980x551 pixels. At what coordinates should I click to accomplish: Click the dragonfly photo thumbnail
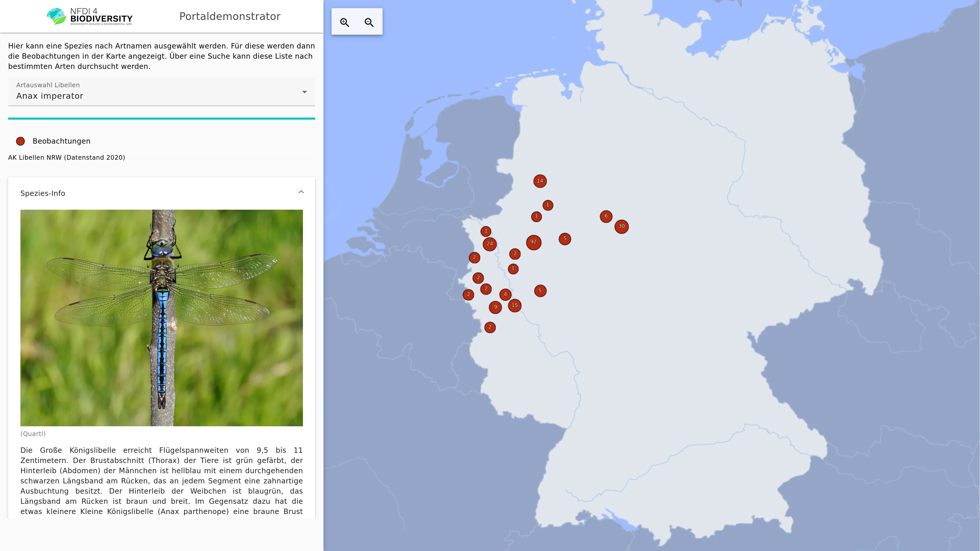point(161,318)
